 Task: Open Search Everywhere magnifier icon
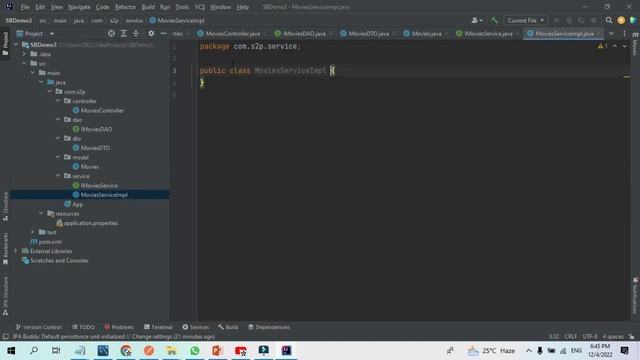(609, 20)
